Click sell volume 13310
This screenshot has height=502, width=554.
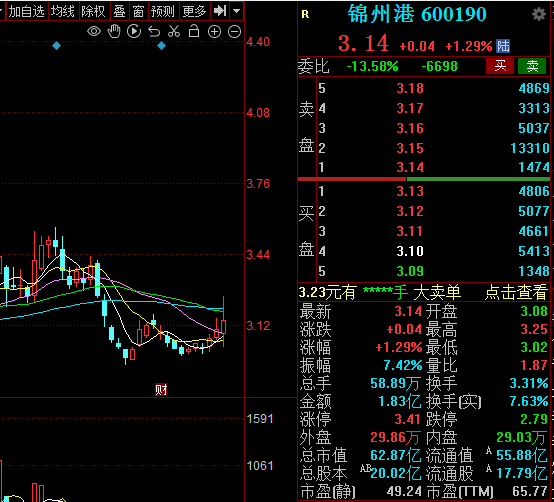tap(530, 148)
